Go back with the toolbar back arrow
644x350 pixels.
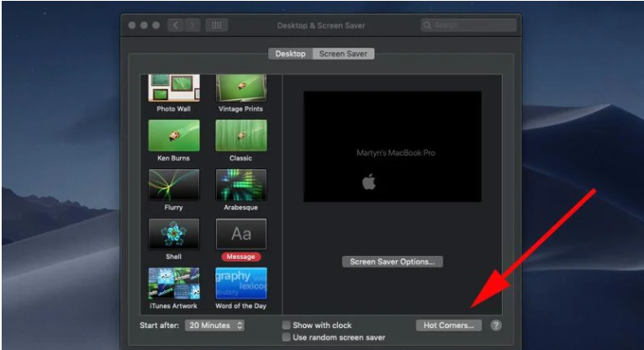tap(176, 25)
